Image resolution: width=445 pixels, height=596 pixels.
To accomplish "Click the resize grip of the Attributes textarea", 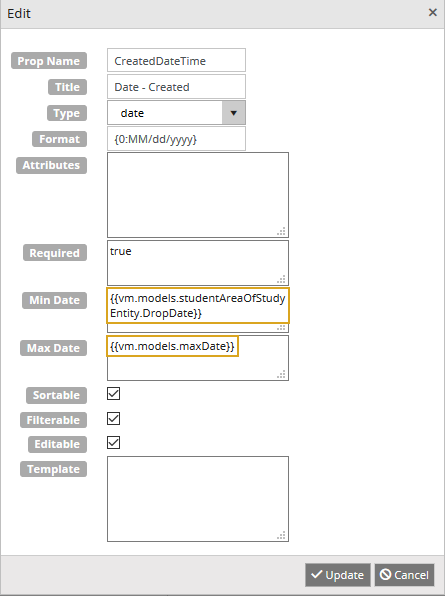I will coord(282,231).
